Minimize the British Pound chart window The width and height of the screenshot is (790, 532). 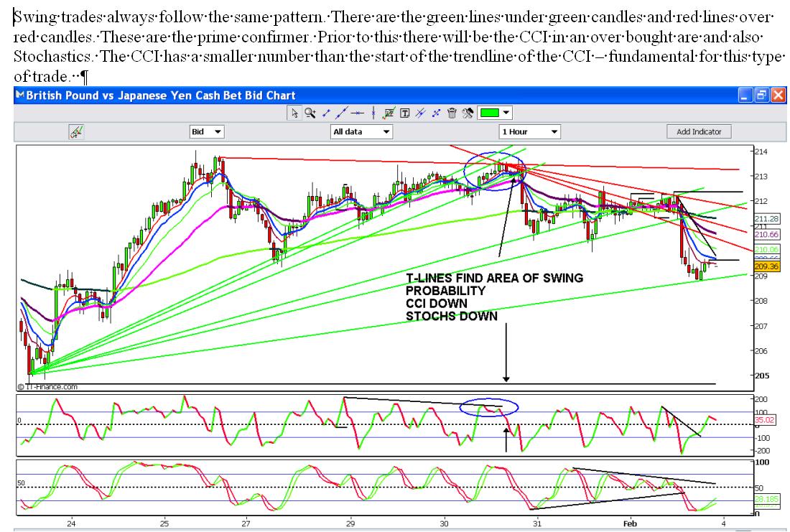(x=745, y=95)
